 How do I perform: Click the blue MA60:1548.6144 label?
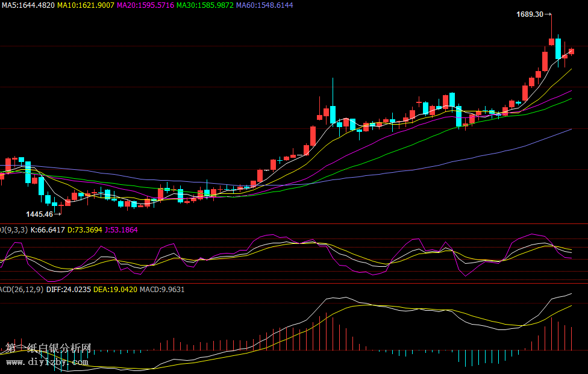tap(264, 5)
